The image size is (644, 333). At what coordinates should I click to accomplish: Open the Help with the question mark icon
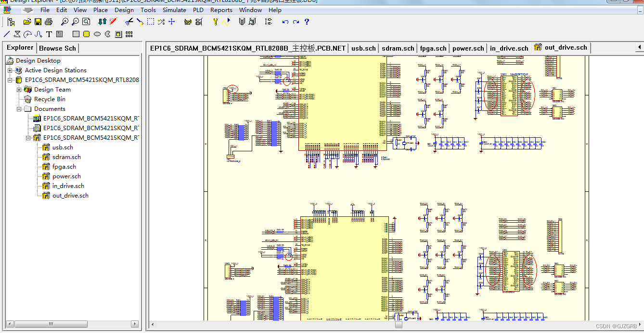click(x=307, y=22)
